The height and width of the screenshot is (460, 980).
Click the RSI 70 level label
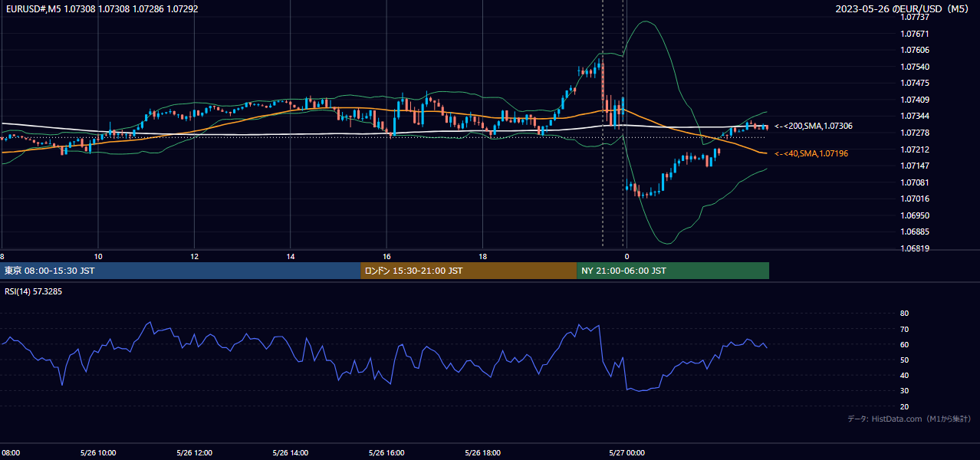pyautogui.click(x=904, y=329)
